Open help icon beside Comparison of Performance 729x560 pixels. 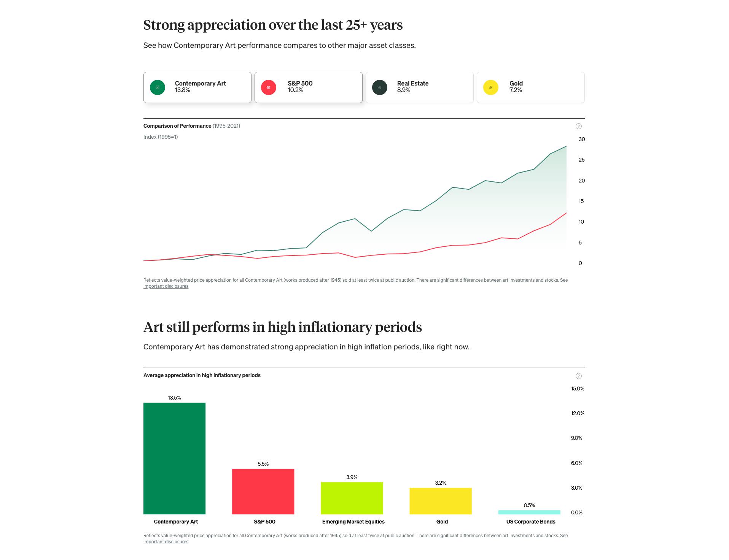[578, 126]
